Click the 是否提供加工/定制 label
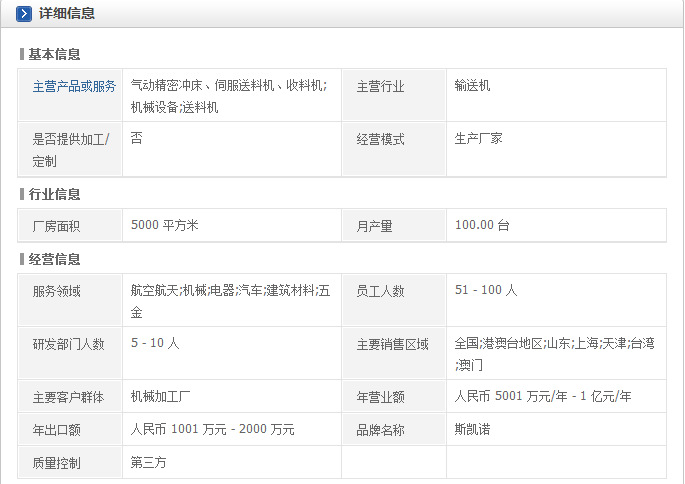 71,150
